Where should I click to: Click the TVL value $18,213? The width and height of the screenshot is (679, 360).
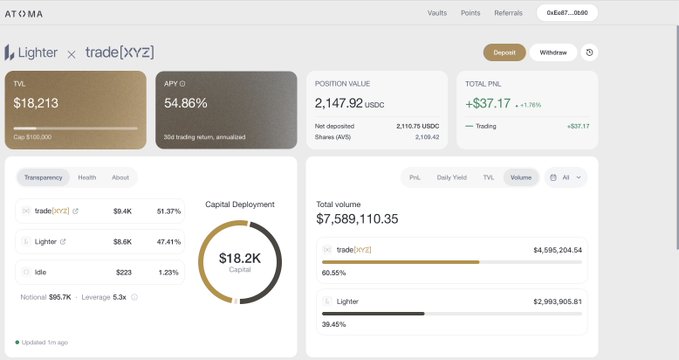pyautogui.click(x=36, y=103)
